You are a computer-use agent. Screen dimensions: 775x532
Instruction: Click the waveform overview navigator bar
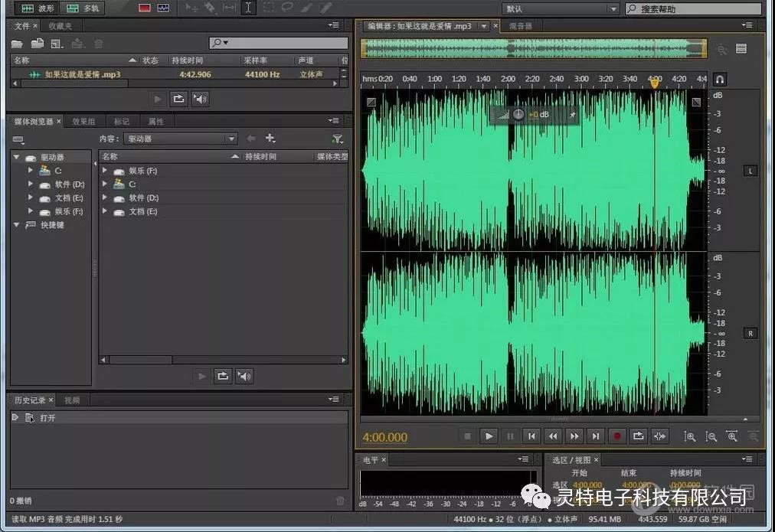tap(534, 48)
